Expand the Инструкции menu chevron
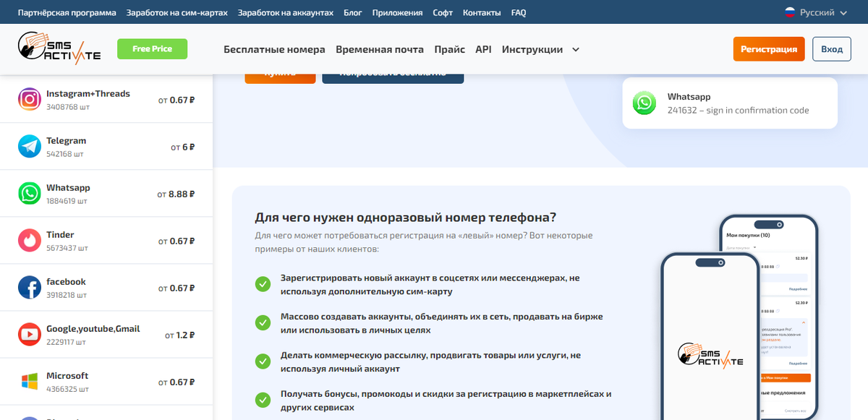 [576, 50]
